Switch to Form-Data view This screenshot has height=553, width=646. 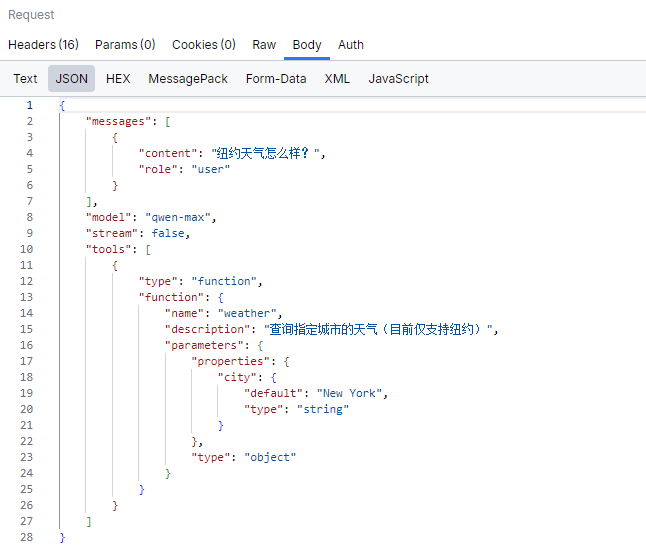(276, 78)
